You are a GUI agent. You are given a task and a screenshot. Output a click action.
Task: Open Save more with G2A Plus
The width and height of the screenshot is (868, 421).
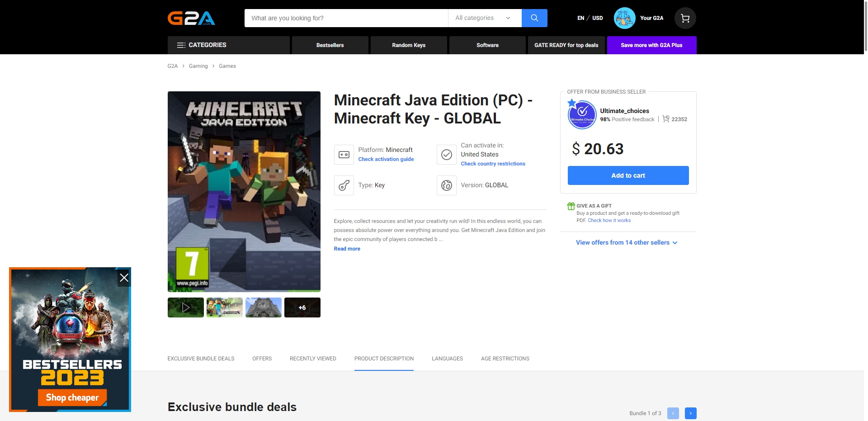pyautogui.click(x=651, y=45)
